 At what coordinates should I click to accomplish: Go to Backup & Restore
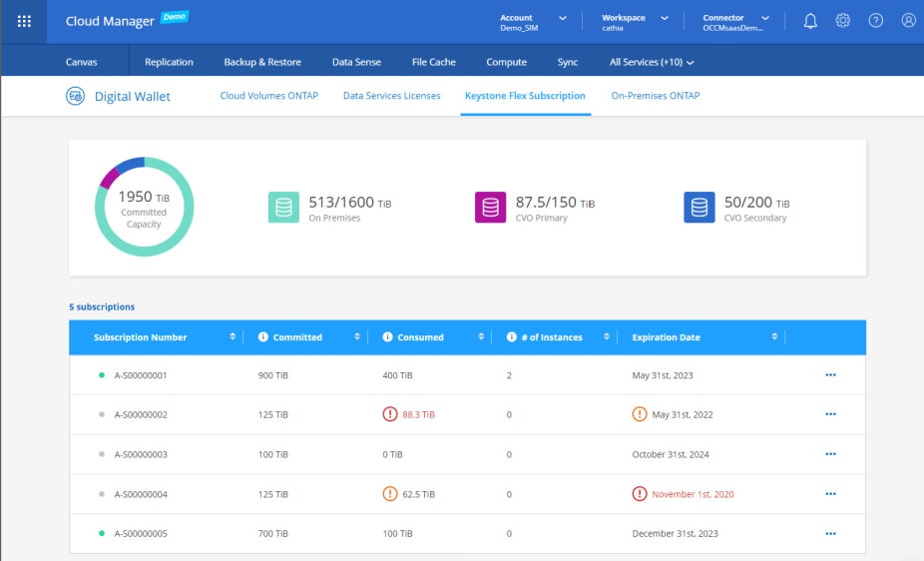click(262, 62)
